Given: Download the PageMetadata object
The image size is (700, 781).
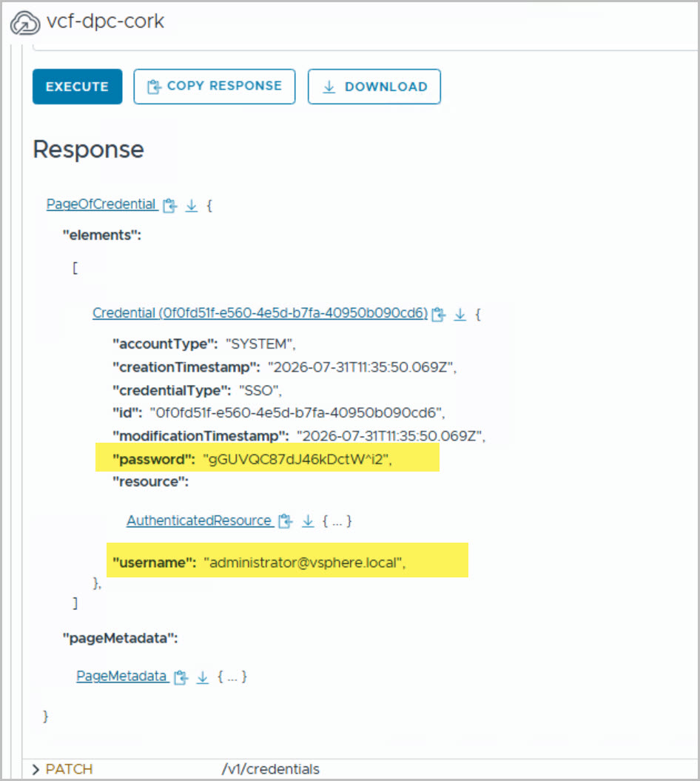Looking at the screenshot, I should point(203,677).
